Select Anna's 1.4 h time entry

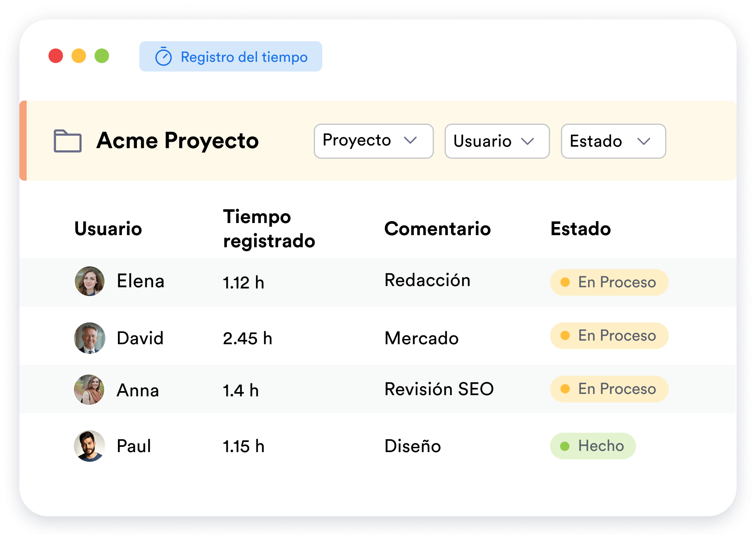click(x=241, y=389)
